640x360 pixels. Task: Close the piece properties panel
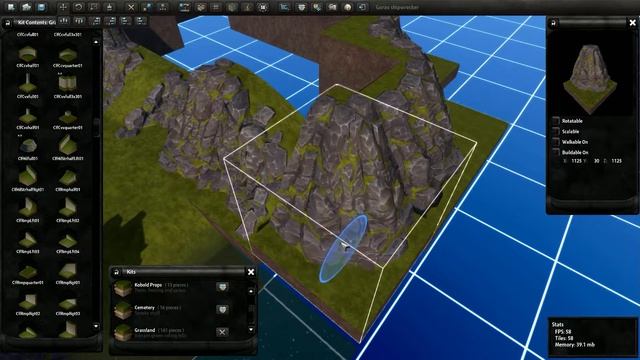point(632,23)
